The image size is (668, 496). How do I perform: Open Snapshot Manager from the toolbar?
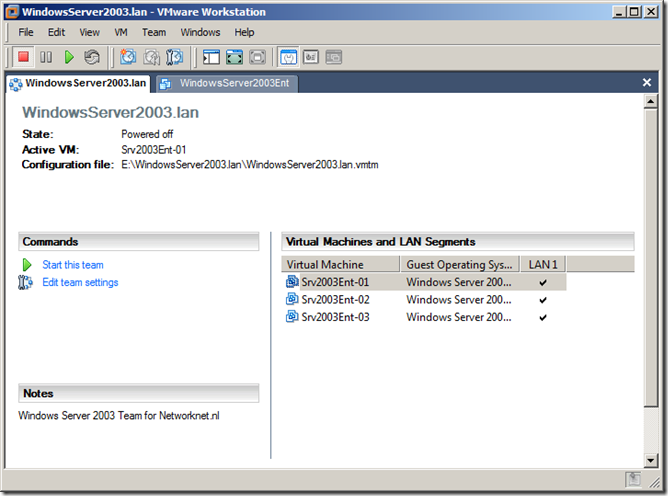[174, 57]
